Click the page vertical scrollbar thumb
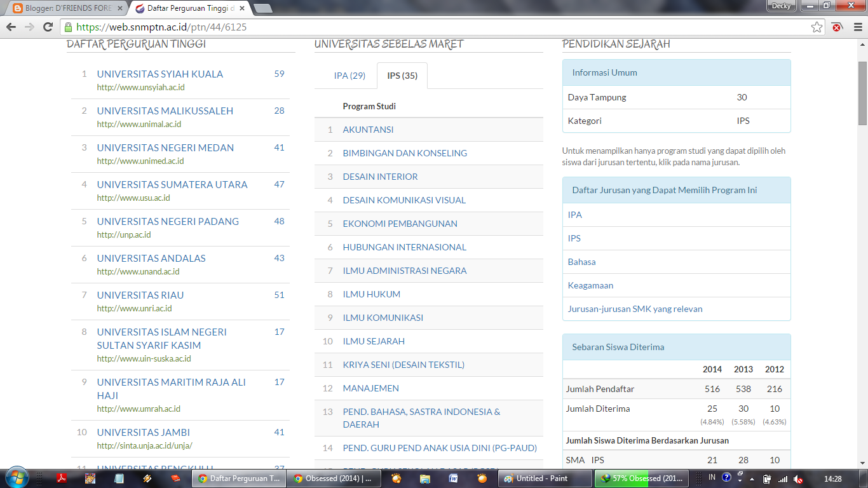868x488 pixels. (x=862, y=93)
